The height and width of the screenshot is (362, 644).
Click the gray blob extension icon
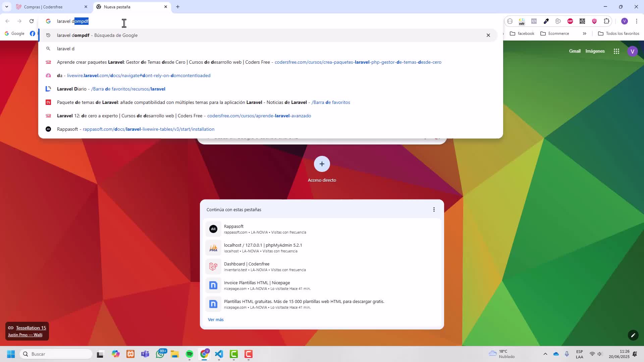558,21
